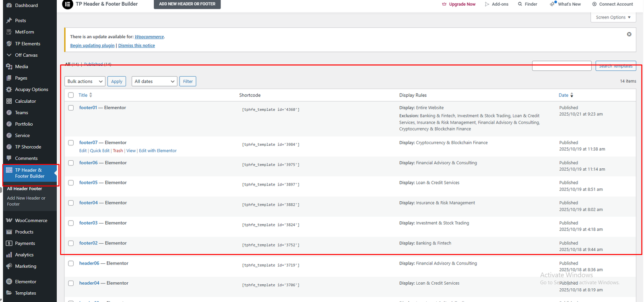Open the Elementor sidebar icon
The height and width of the screenshot is (302, 644).
click(9, 282)
